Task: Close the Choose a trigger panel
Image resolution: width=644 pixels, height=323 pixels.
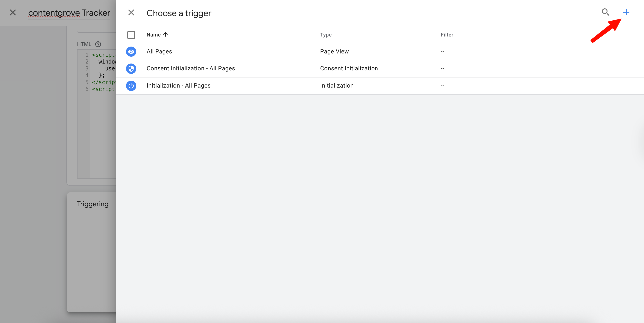Action: [131, 12]
